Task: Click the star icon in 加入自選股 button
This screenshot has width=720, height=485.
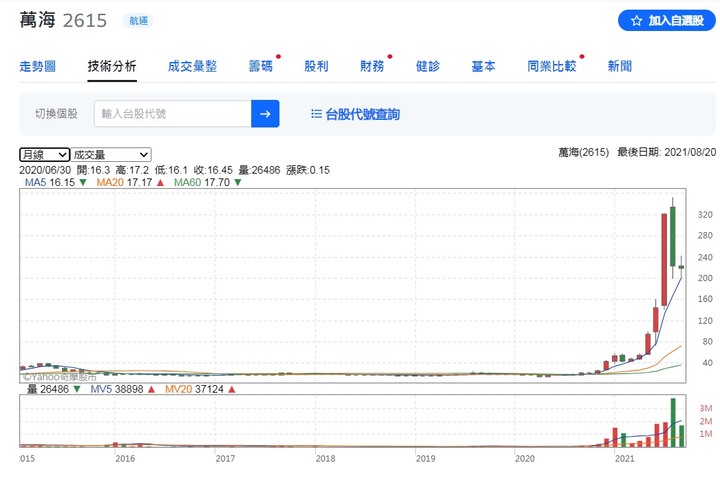Action: click(636, 21)
